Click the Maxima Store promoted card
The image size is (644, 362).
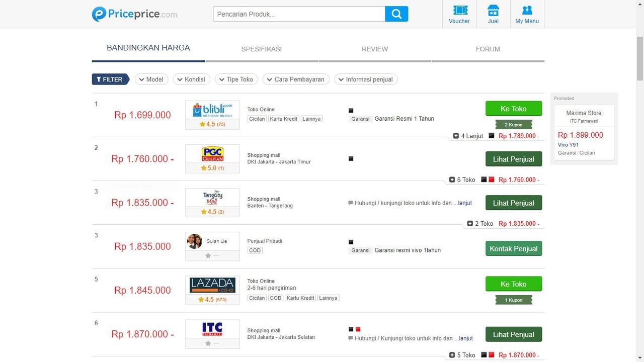coord(584,133)
